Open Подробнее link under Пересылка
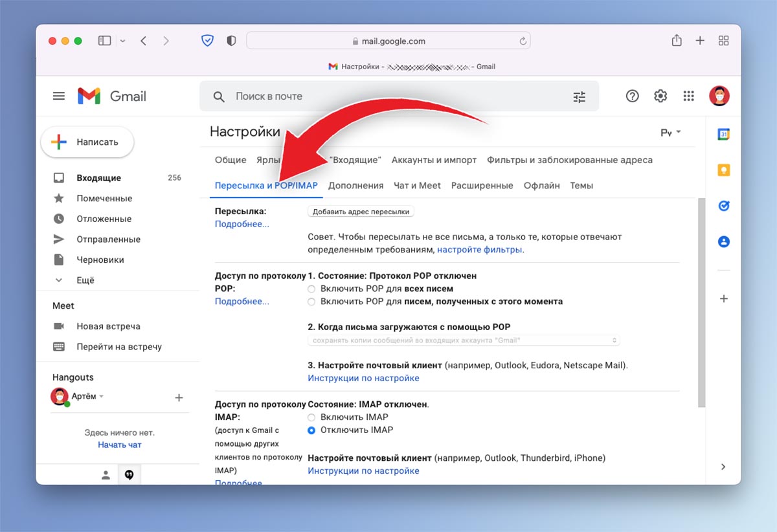This screenshot has height=532, width=777. (x=242, y=224)
